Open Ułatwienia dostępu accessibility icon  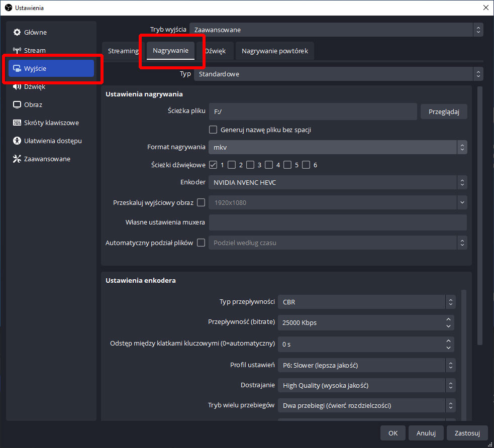coord(17,141)
